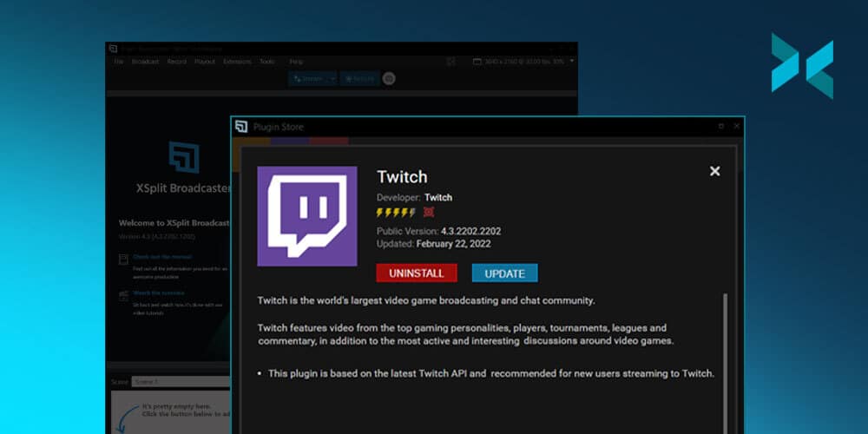This screenshot has height=434, width=868.
Task: Click the Twitch logo thumbnail
Action: (307, 216)
